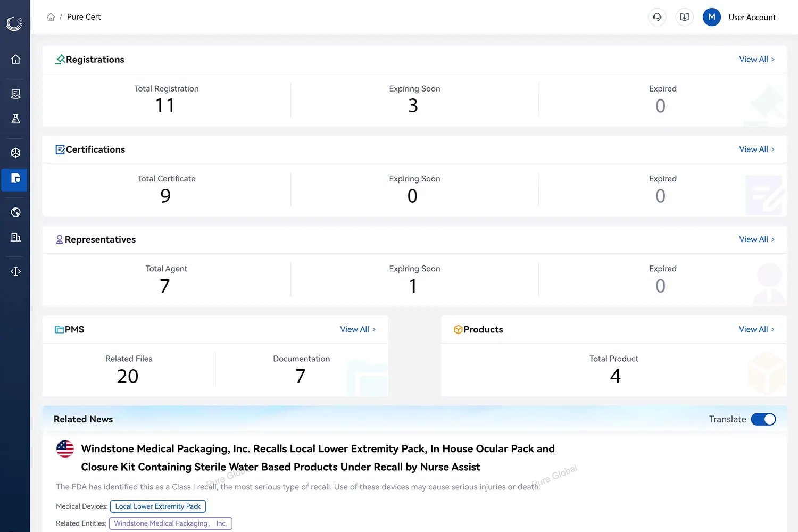The width and height of the screenshot is (798, 532).
Task: Click the translation icon at sidebar bottom
Action: (x=14, y=271)
